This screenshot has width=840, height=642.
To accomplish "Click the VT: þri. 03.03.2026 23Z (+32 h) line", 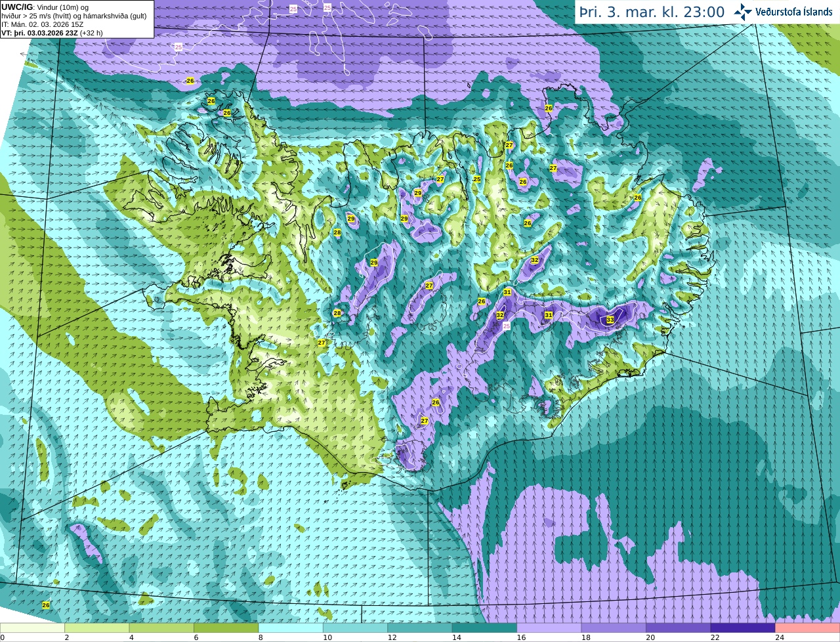I will click(52, 33).
